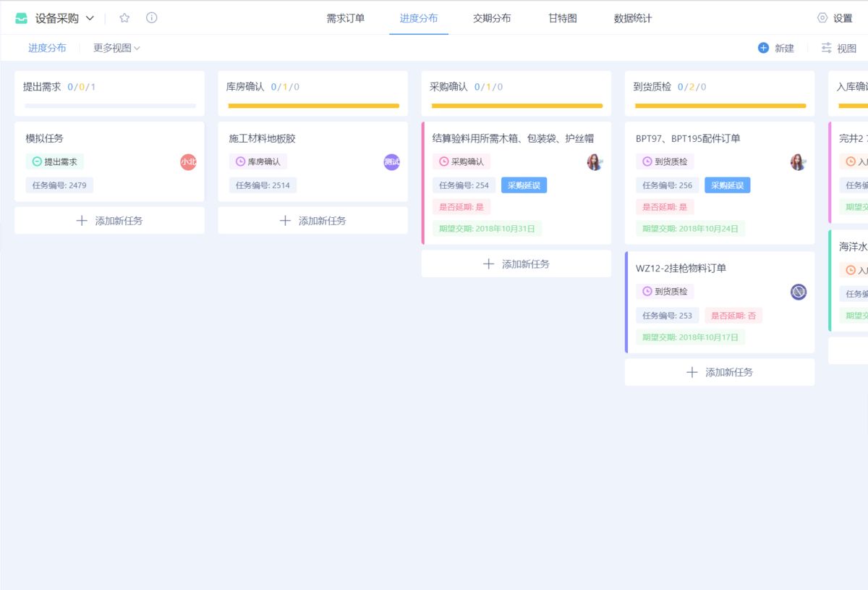This screenshot has height=590, width=868.
Task: Open the WZ12-2挂枪物料订单 card title
Action: (681, 269)
